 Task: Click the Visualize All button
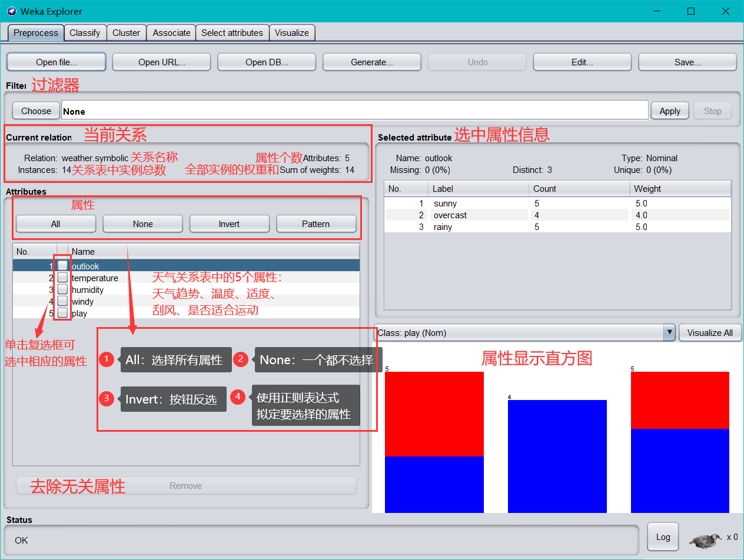tap(710, 332)
